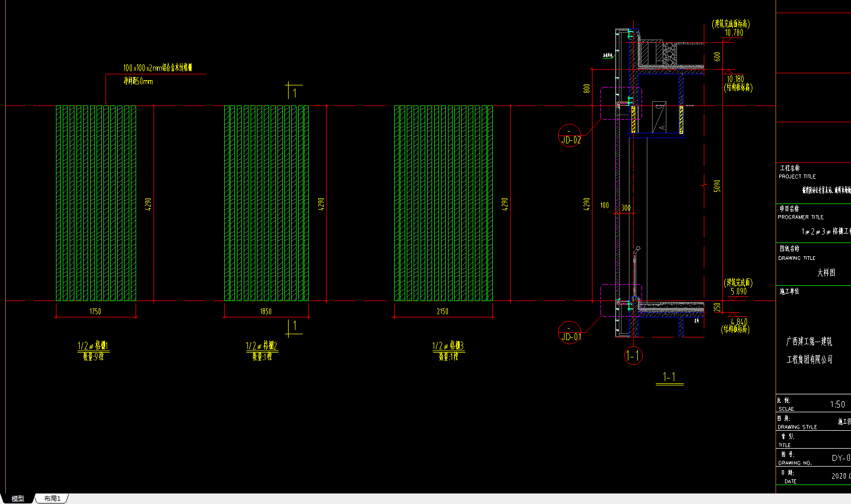Click the 工程集团有限公司 company text
851x504 pixels.
pyautogui.click(x=809, y=360)
